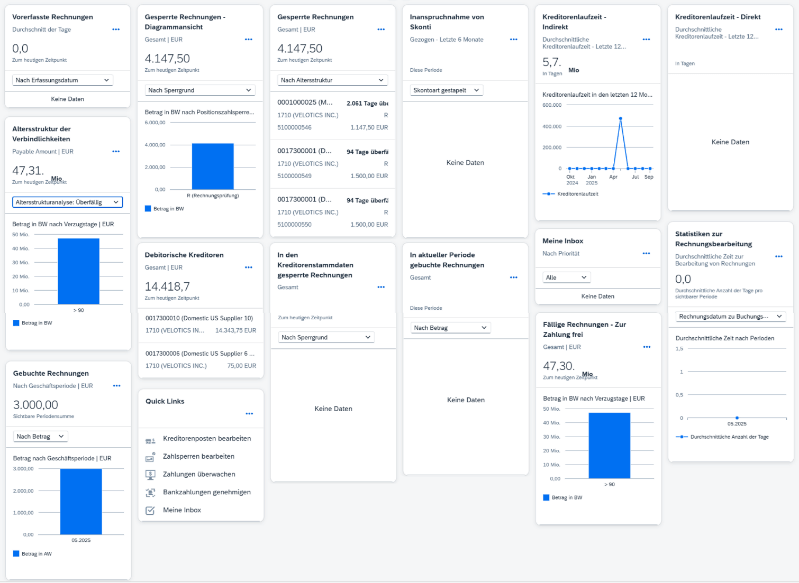Open the Nach Altersstruktur dropdown

click(x=327, y=79)
